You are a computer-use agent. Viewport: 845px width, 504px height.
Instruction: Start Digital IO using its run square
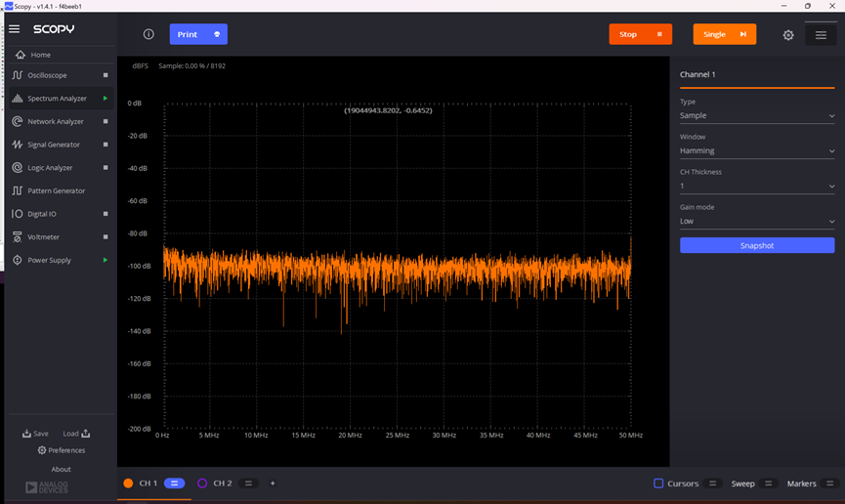pyautogui.click(x=106, y=214)
